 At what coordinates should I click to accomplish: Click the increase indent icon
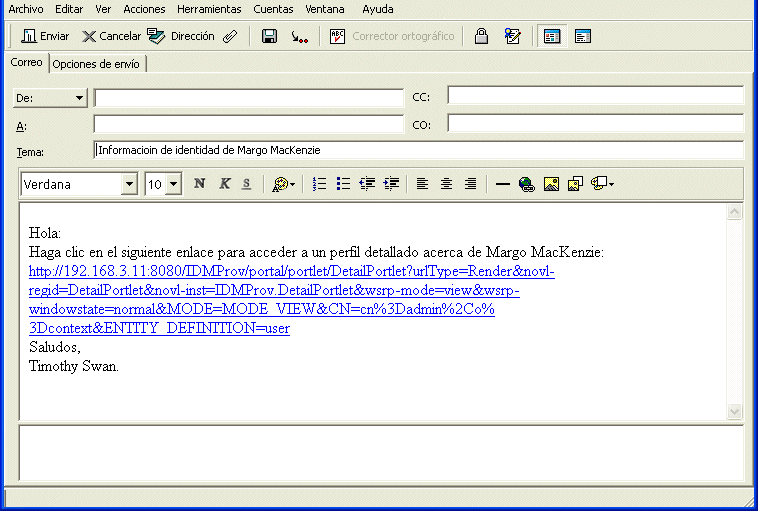[391, 184]
